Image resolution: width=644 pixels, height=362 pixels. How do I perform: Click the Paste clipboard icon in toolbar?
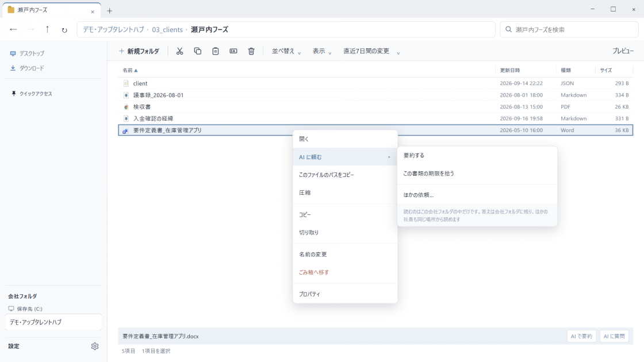pos(216,51)
